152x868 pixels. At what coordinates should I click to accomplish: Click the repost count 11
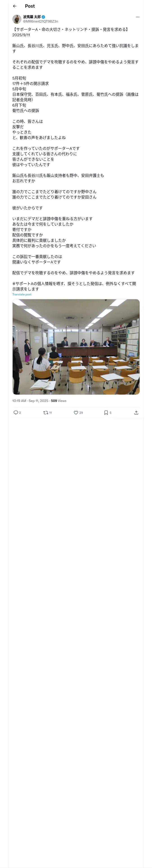tap(51, 413)
